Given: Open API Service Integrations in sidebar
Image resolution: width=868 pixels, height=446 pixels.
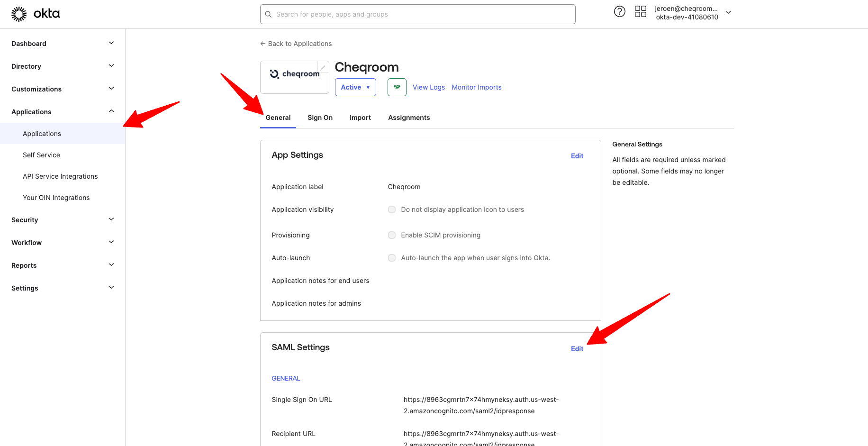Looking at the screenshot, I should pyautogui.click(x=60, y=176).
